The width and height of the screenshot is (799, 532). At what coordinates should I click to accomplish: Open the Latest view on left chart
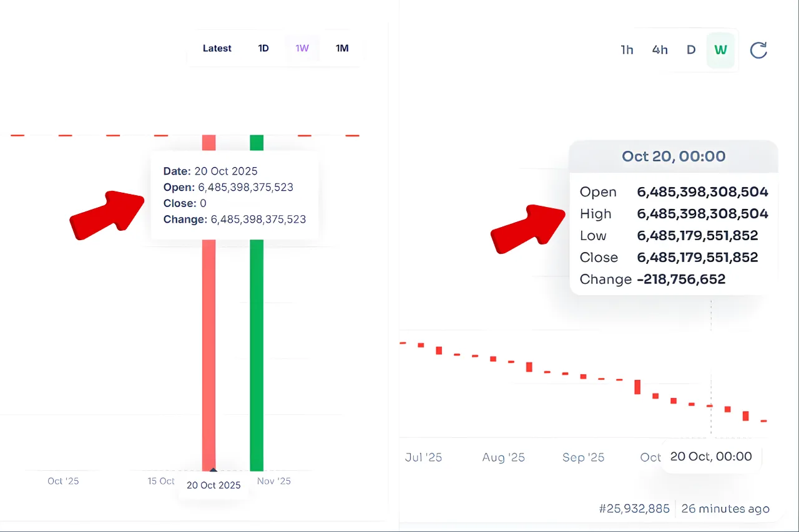217,48
